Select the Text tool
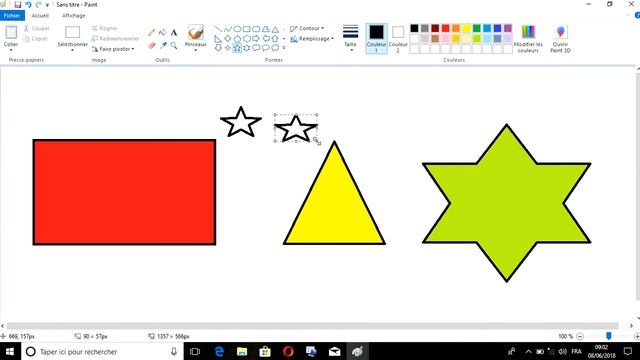The width and height of the screenshot is (640, 360). (x=174, y=32)
